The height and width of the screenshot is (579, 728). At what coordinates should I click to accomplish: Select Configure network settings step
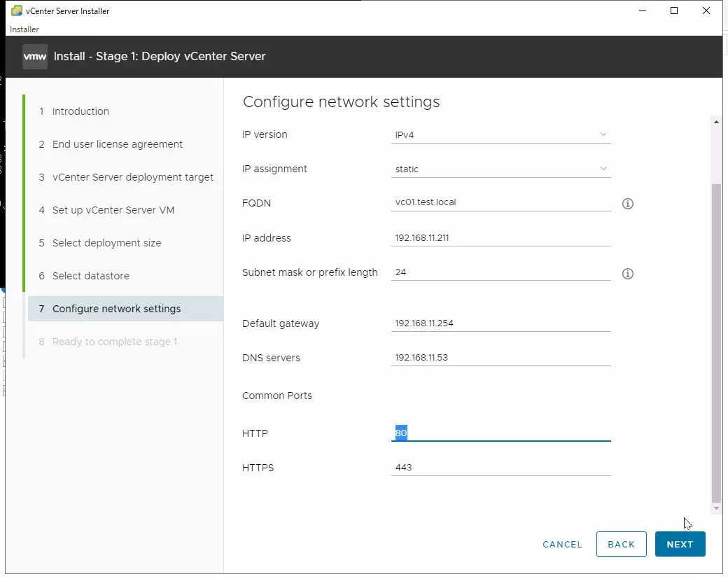125,309
